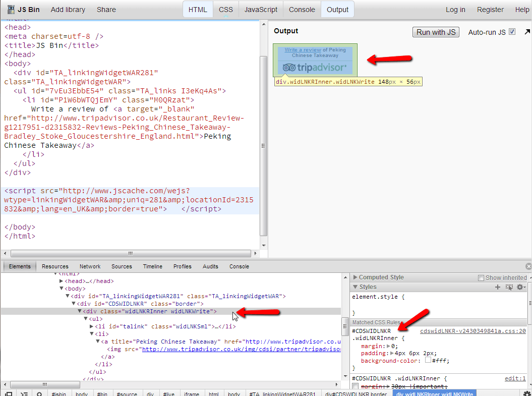The height and width of the screenshot is (396, 532).
Task: Select the #live breadcrumb
Action: 168,394
